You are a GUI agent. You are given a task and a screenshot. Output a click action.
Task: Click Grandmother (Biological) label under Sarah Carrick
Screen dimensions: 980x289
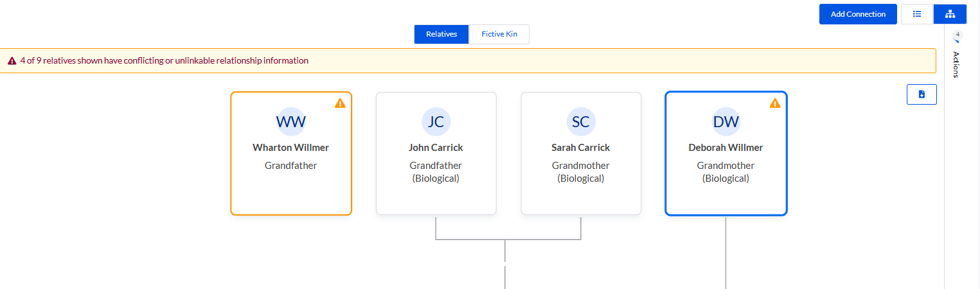point(581,172)
